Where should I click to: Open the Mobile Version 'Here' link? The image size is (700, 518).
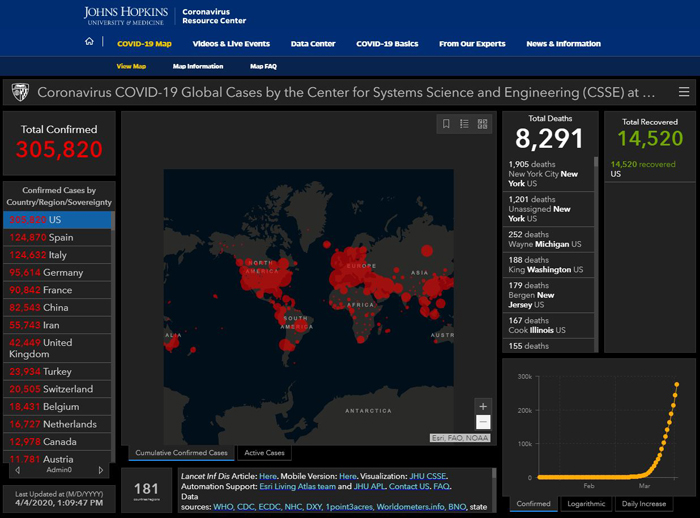[348, 476]
